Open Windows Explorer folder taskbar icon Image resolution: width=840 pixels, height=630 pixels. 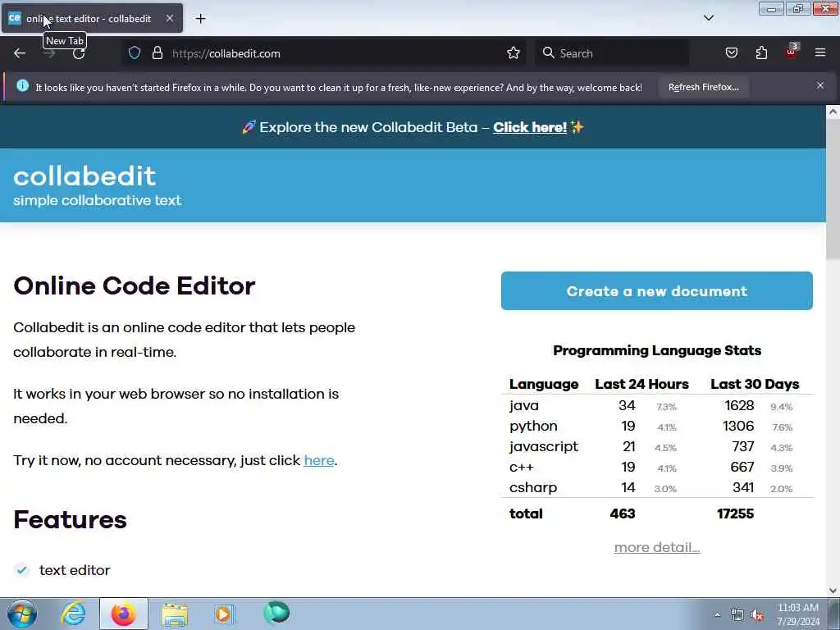click(174, 614)
